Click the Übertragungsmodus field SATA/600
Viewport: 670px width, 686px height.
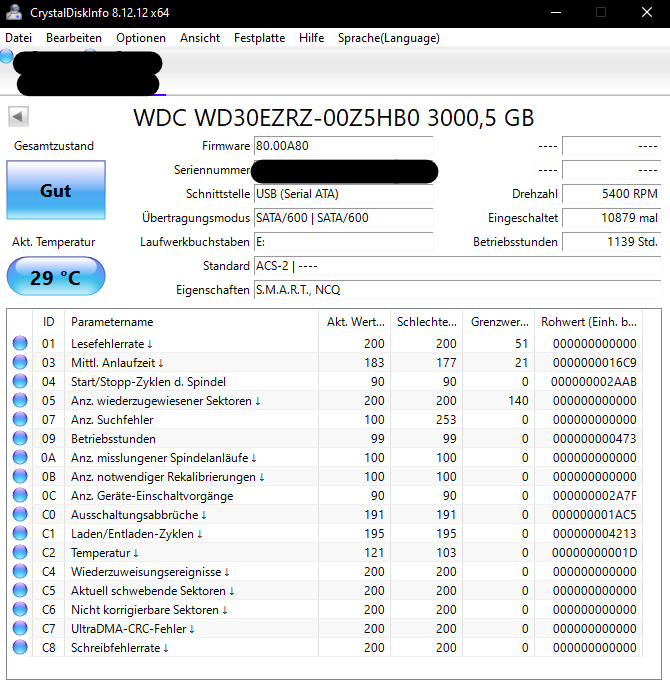[x=344, y=218]
